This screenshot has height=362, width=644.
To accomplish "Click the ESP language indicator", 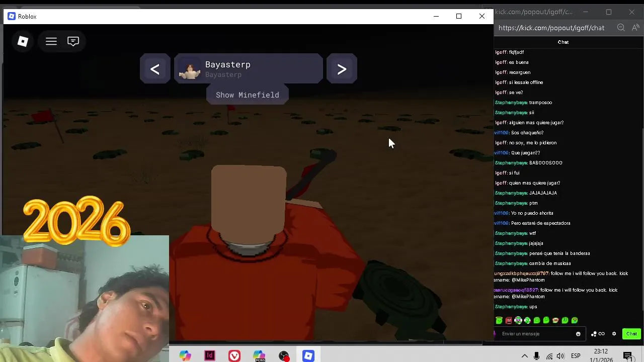I will [x=576, y=356].
